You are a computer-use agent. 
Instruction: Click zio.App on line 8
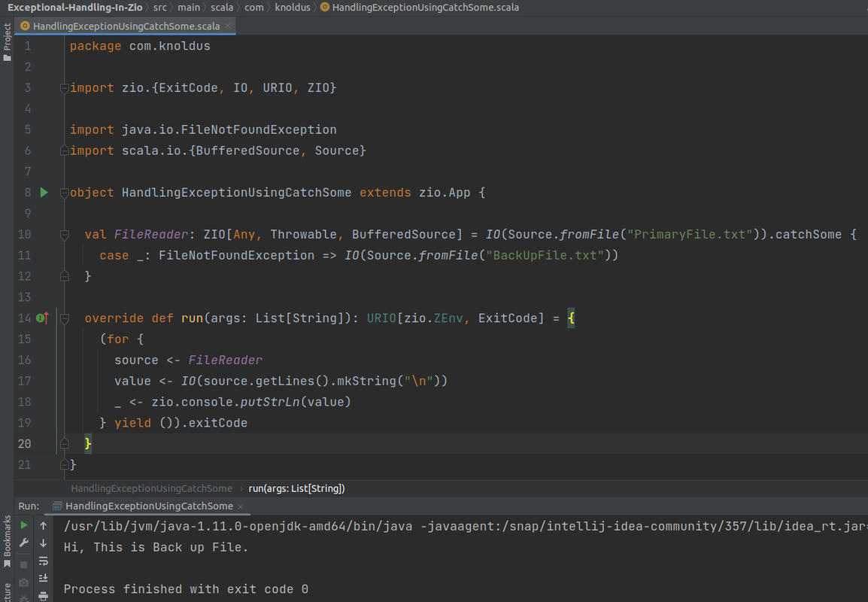tap(445, 192)
